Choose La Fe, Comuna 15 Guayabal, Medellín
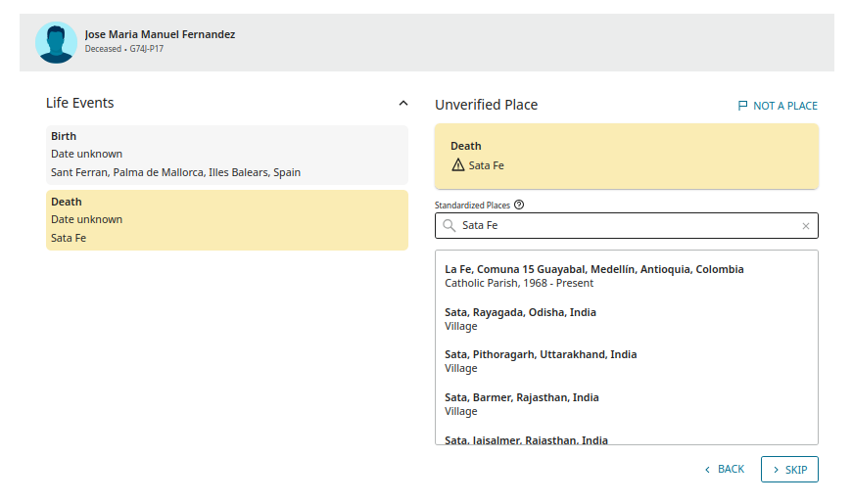The width and height of the screenshot is (852, 504). coord(593,276)
